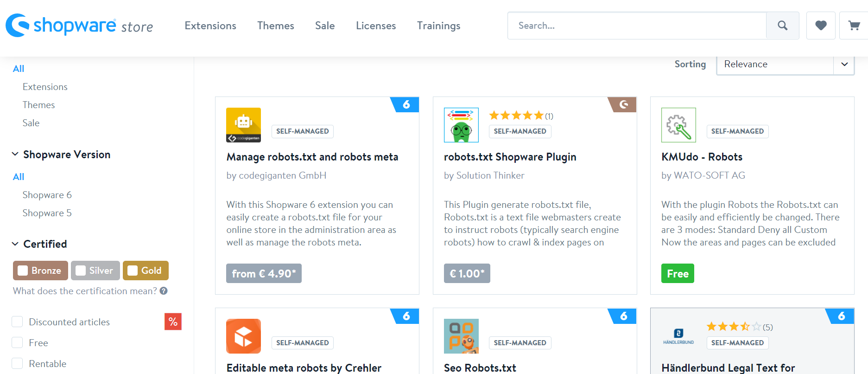Viewport: 868px width, 374px height.
Task: Click the Händlerbund logo icon
Action: [678, 336]
